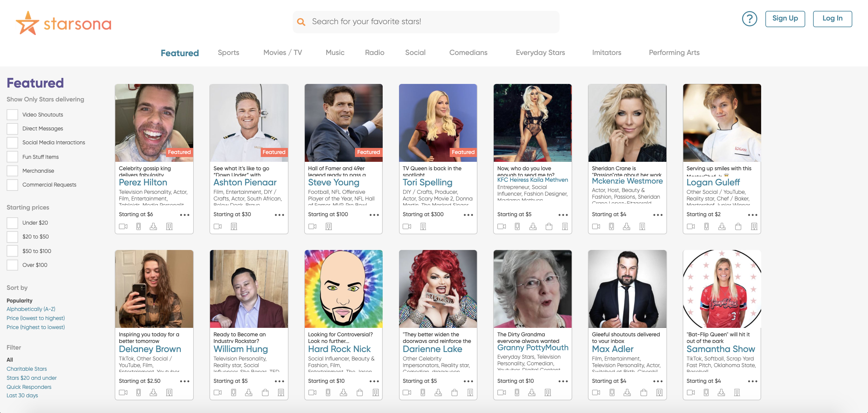Sort by Price (lowest to highest)
Viewport: 868px width, 413px height.
click(36, 318)
